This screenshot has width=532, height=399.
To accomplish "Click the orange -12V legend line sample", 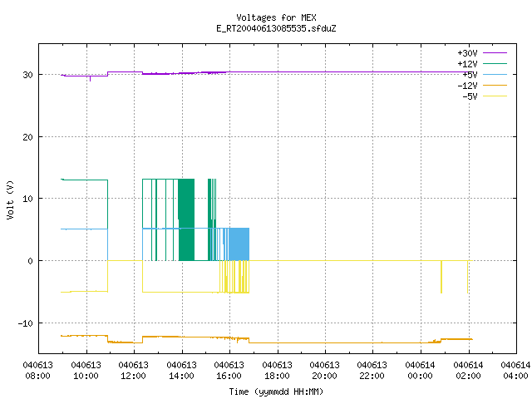I will point(495,85).
